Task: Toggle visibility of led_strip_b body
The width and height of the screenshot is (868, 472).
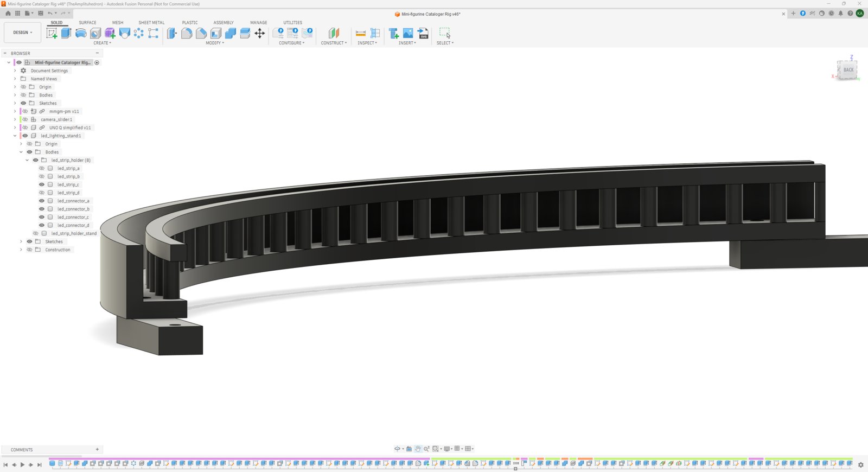Action: (42, 176)
